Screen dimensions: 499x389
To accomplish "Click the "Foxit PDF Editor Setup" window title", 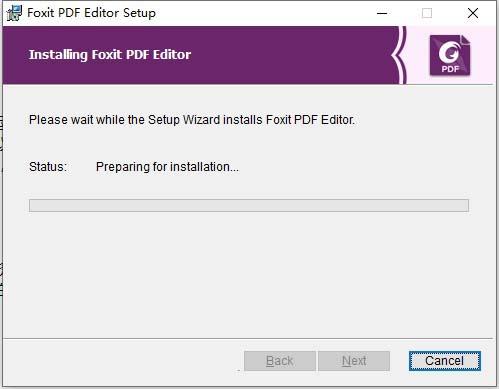I will (x=91, y=13).
